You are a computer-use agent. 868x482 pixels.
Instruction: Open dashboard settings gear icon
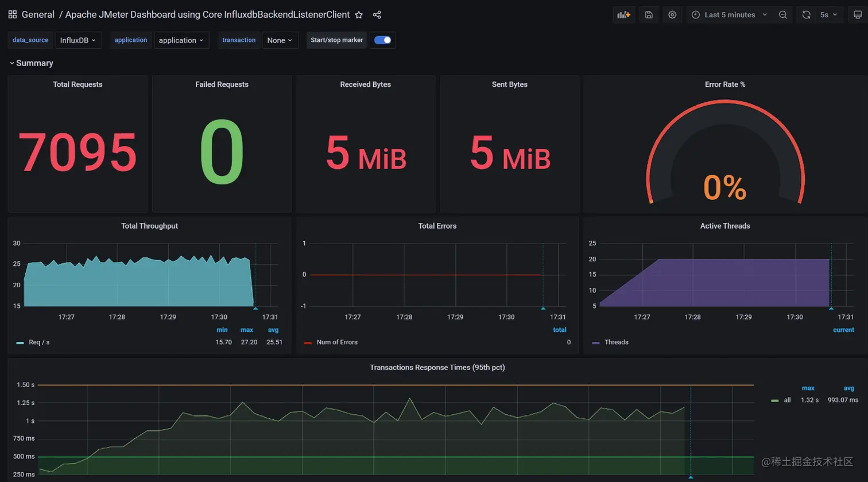(x=672, y=15)
